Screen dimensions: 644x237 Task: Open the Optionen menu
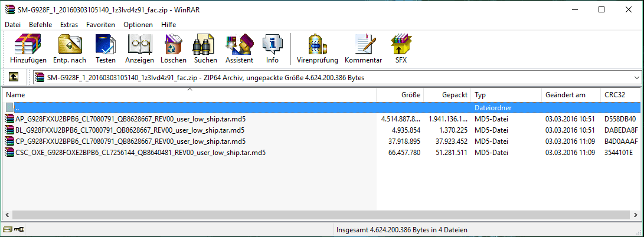tap(138, 25)
